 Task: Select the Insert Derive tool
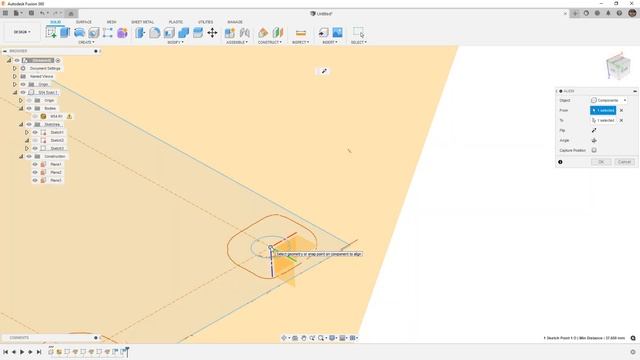[323, 33]
